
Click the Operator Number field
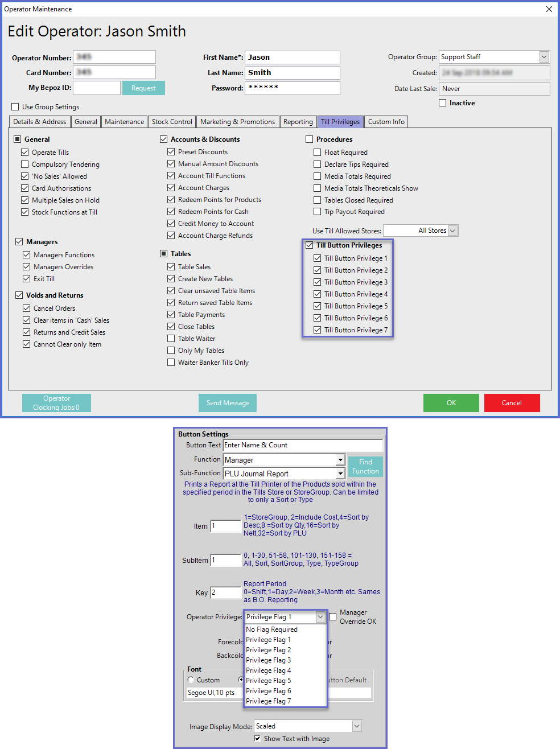(114, 57)
